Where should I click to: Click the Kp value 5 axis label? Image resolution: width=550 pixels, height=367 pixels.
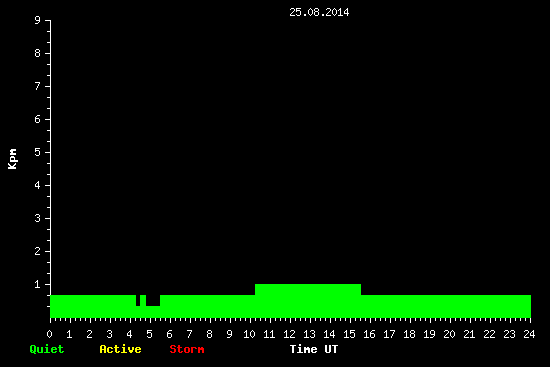pyautogui.click(x=38, y=152)
